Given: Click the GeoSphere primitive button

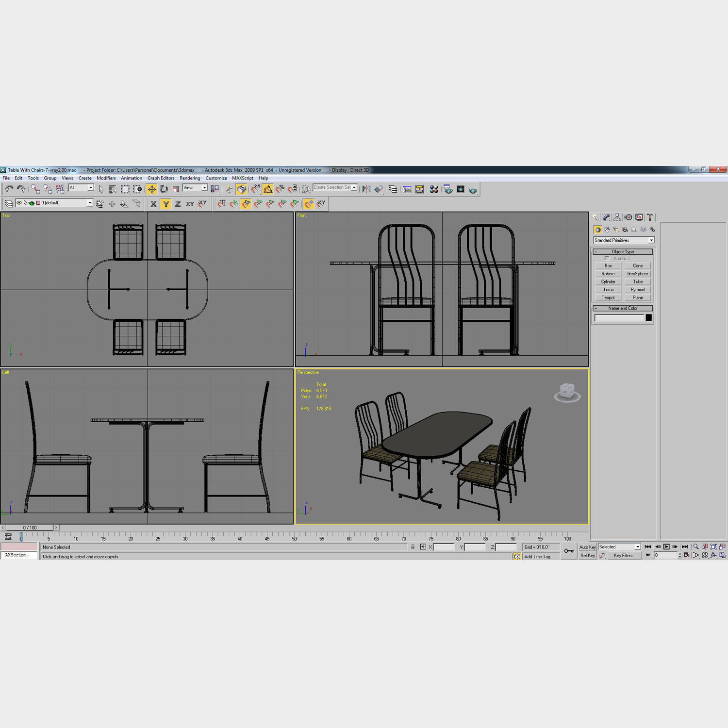Looking at the screenshot, I should (x=638, y=274).
